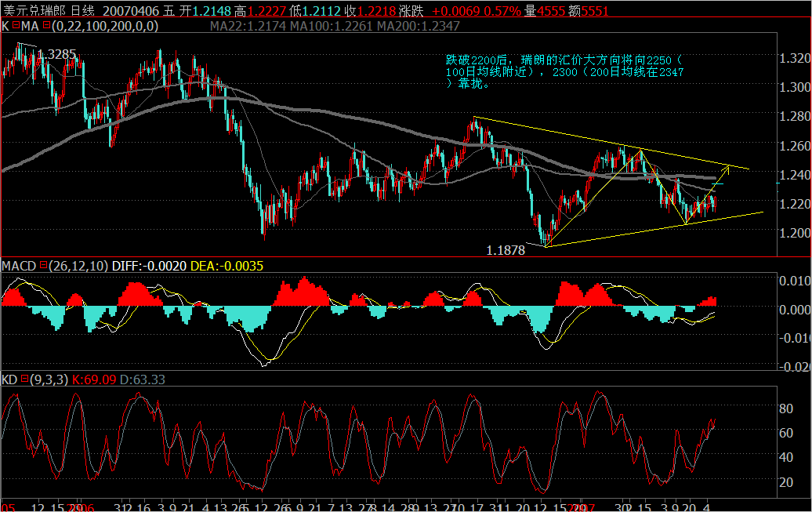Select the cyan 跌破2200后 annotation text
Screen dimensions: 812x512
(x=564, y=71)
